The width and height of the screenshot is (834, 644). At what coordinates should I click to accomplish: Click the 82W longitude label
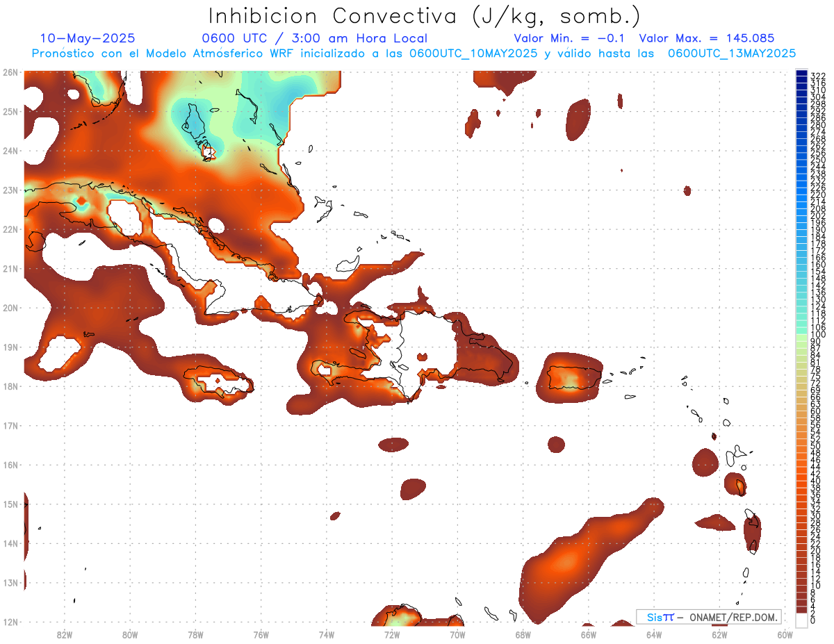65,634
